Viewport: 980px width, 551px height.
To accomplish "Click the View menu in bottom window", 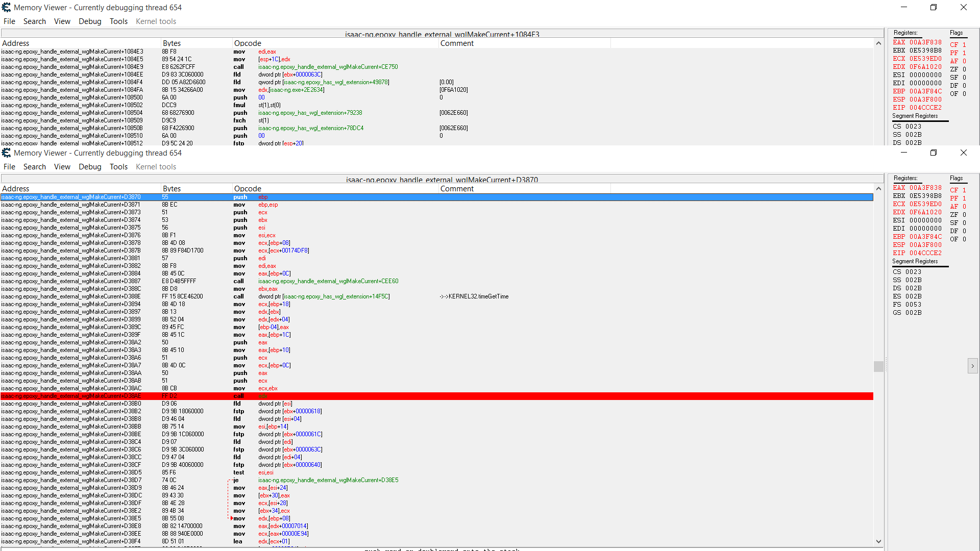I will pyautogui.click(x=61, y=167).
